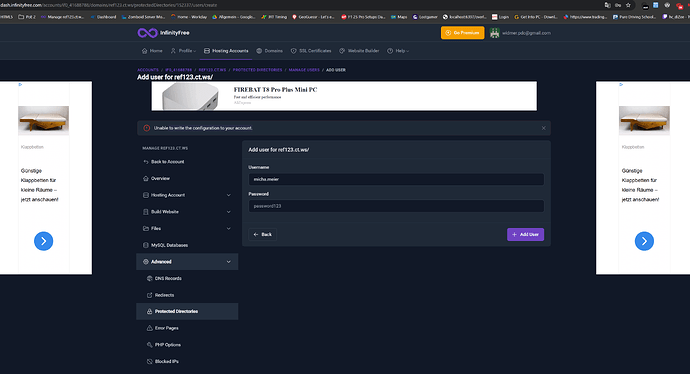Click the REF123.CT.WS breadcrumb link
This screenshot has width=690, height=374.
click(x=212, y=70)
